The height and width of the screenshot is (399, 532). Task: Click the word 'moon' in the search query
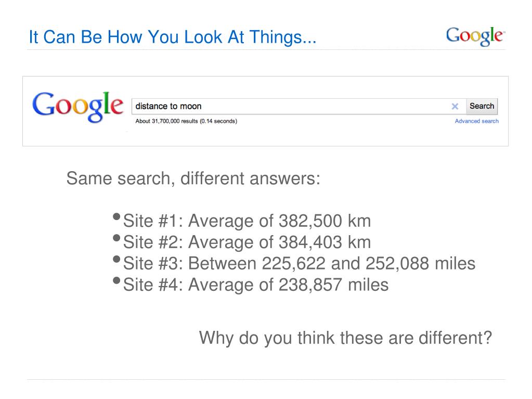point(191,106)
